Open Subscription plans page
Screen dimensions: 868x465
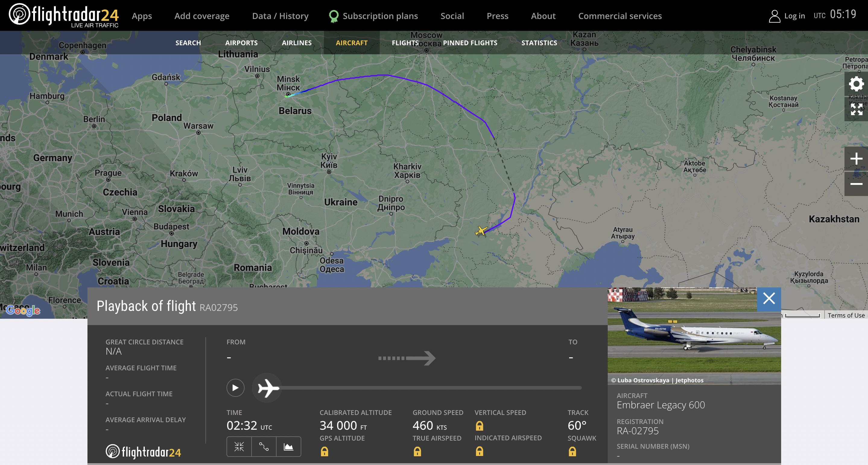tap(380, 16)
